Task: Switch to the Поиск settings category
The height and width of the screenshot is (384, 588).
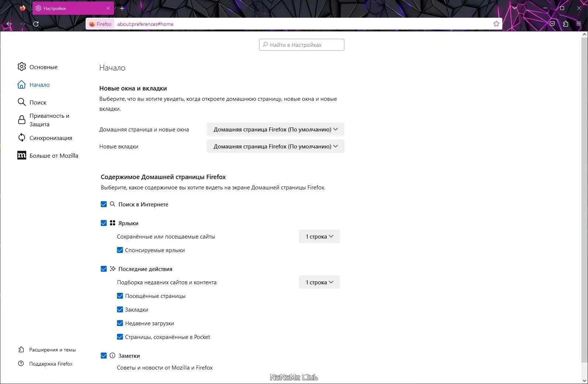Action: (x=38, y=102)
